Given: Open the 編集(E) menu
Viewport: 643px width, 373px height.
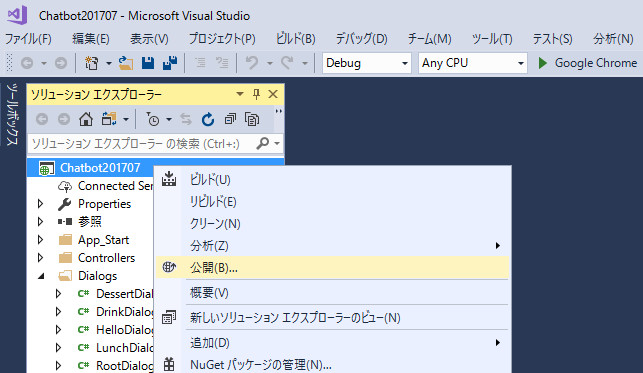Looking at the screenshot, I should (x=91, y=39).
